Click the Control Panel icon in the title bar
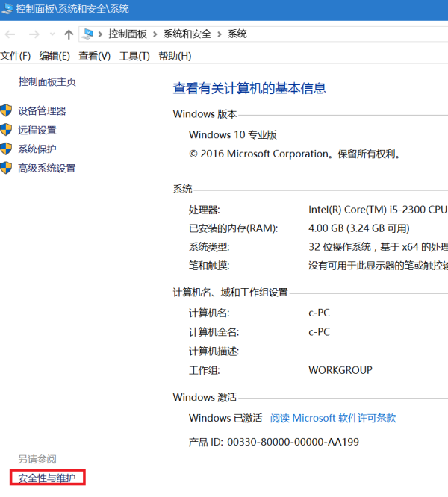 tap(7, 9)
